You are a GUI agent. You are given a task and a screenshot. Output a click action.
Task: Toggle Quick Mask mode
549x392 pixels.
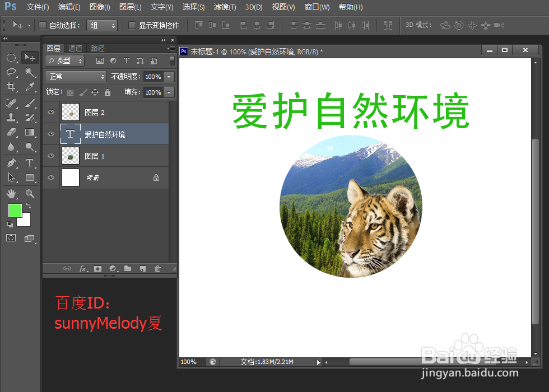point(11,238)
